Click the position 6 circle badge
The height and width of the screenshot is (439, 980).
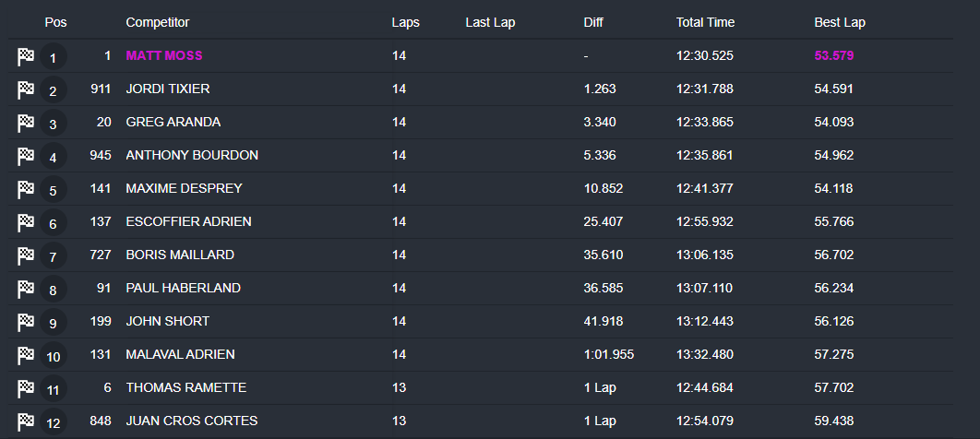click(53, 224)
